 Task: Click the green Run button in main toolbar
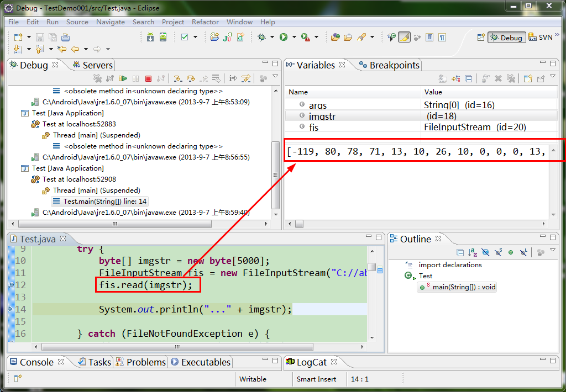(284, 37)
